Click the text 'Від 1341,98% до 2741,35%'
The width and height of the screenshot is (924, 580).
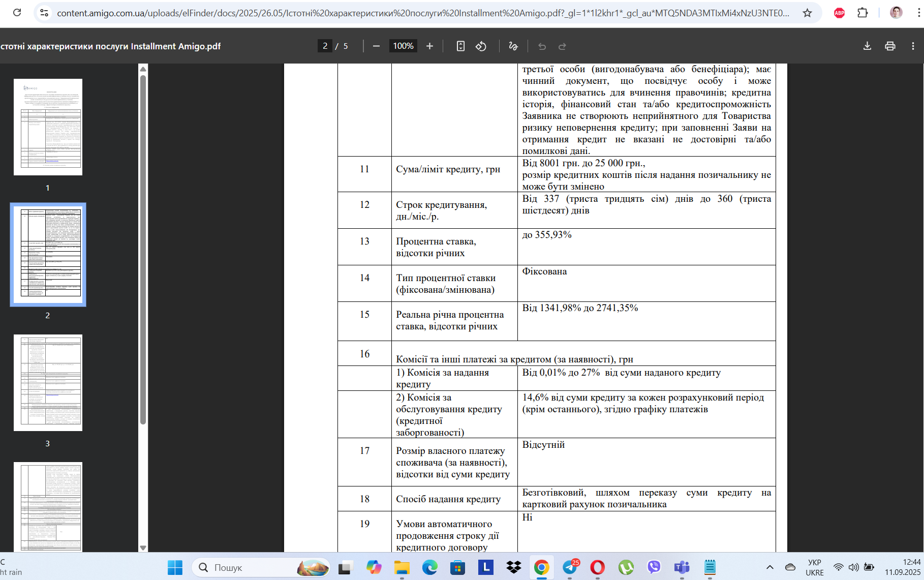click(580, 308)
